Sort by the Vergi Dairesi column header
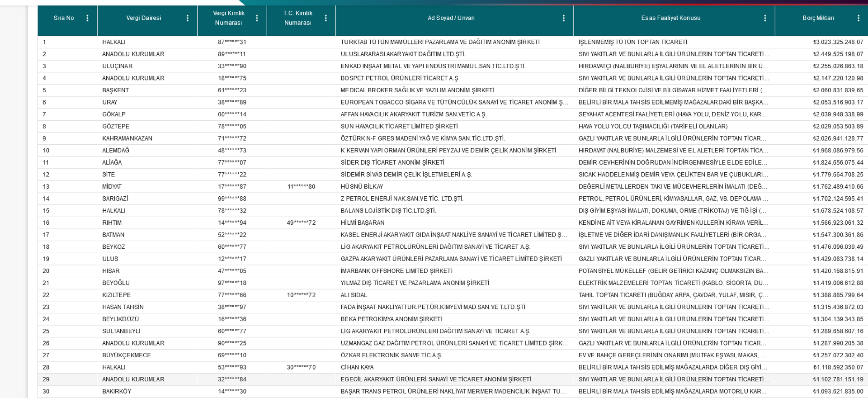 coord(144,18)
